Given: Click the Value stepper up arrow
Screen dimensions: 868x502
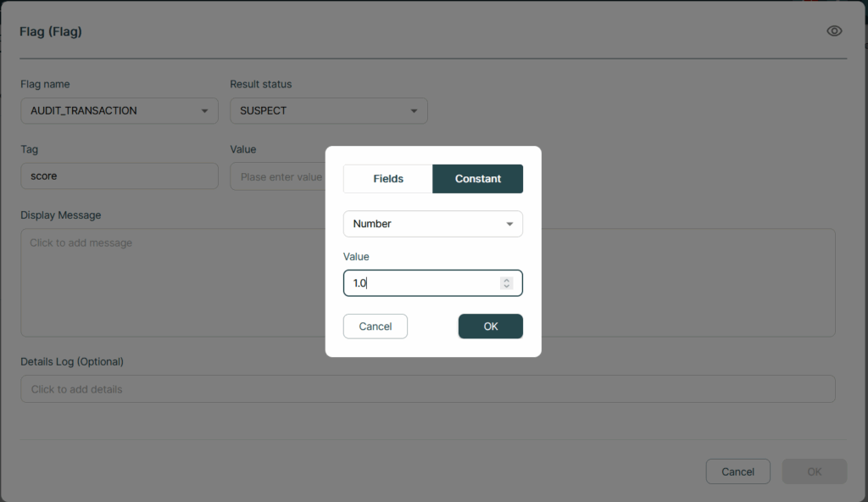Looking at the screenshot, I should click(506, 280).
